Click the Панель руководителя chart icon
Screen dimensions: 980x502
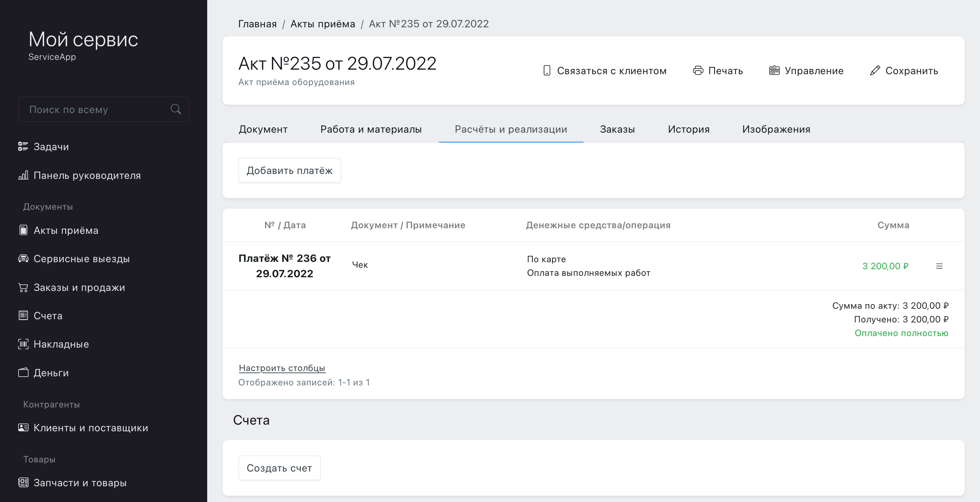(x=23, y=175)
